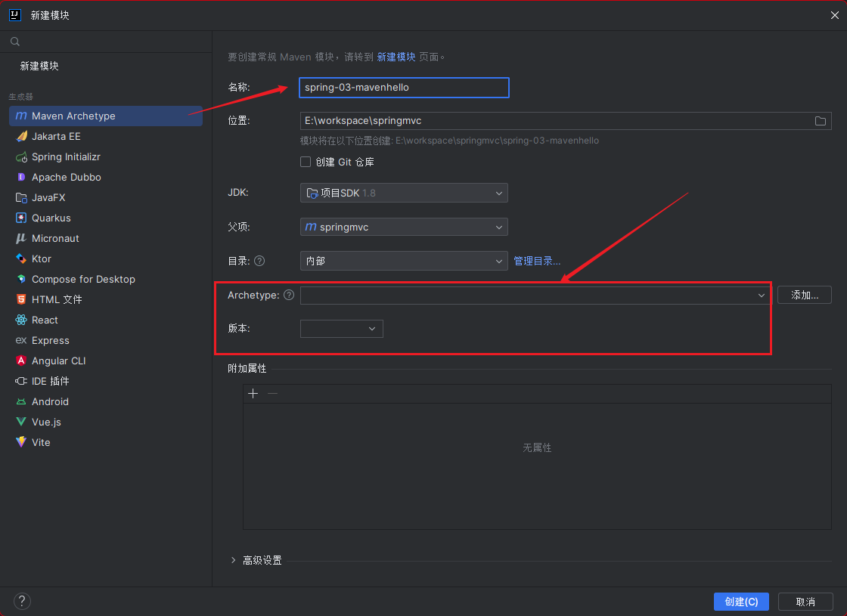
Task: Open the Archetype combo box
Action: point(536,296)
